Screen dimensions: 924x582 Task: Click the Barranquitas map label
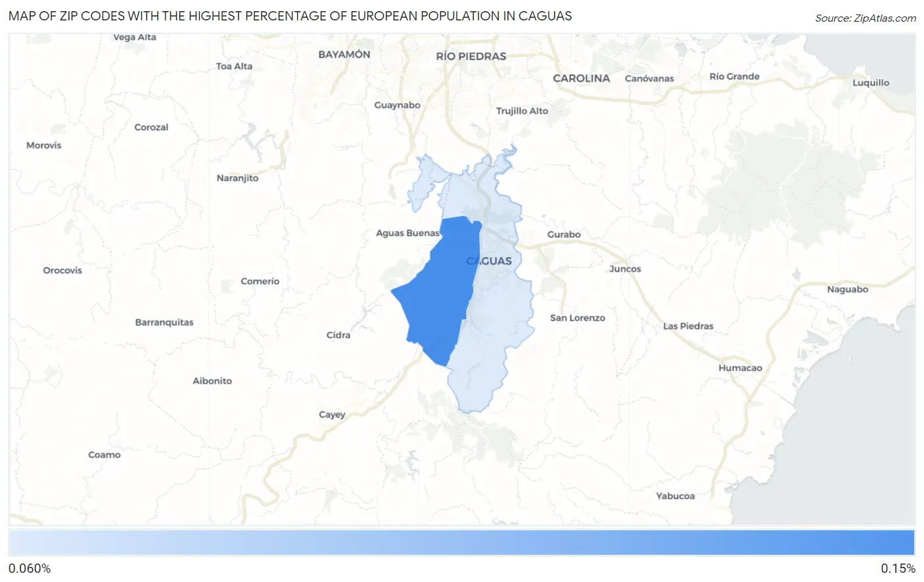coord(164,322)
